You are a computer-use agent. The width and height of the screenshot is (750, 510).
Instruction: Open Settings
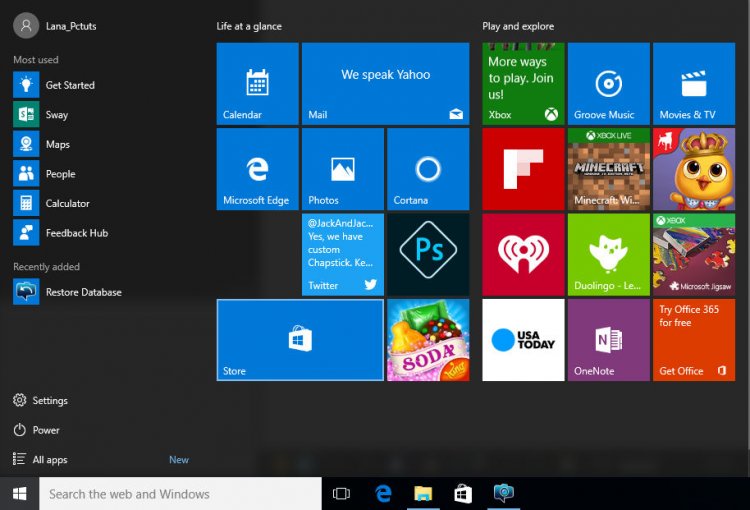(41, 400)
